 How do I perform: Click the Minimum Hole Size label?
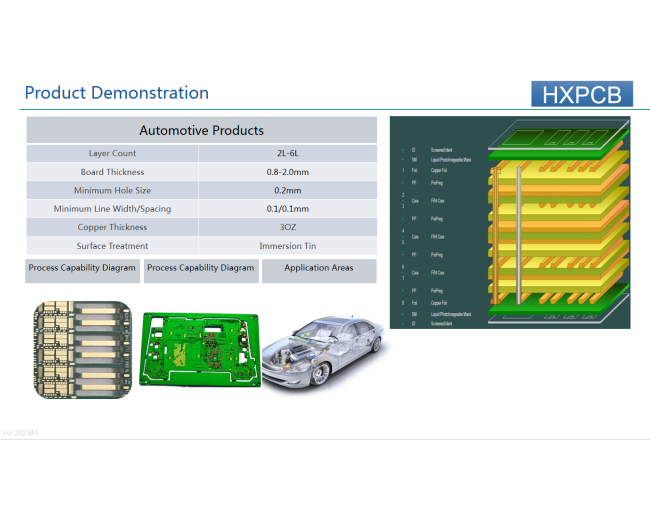click(112, 190)
